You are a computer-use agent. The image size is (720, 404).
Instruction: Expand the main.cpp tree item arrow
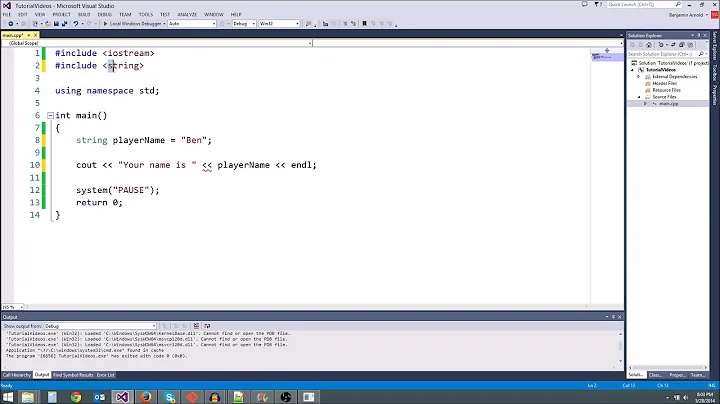click(x=645, y=104)
